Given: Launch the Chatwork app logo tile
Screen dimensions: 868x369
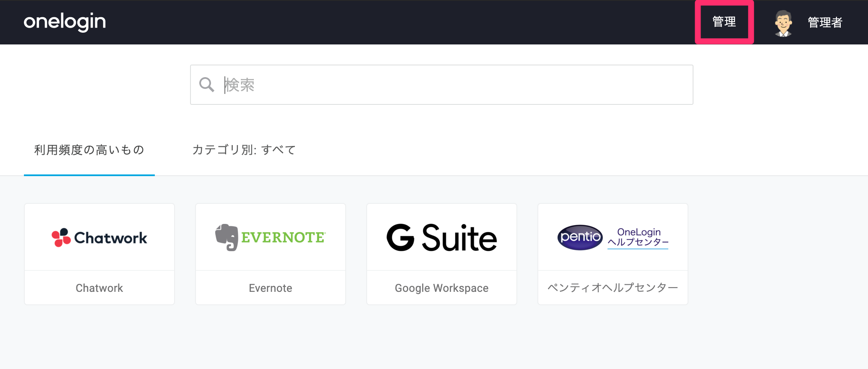Looking at the screenshot, I should coord(99,237).
